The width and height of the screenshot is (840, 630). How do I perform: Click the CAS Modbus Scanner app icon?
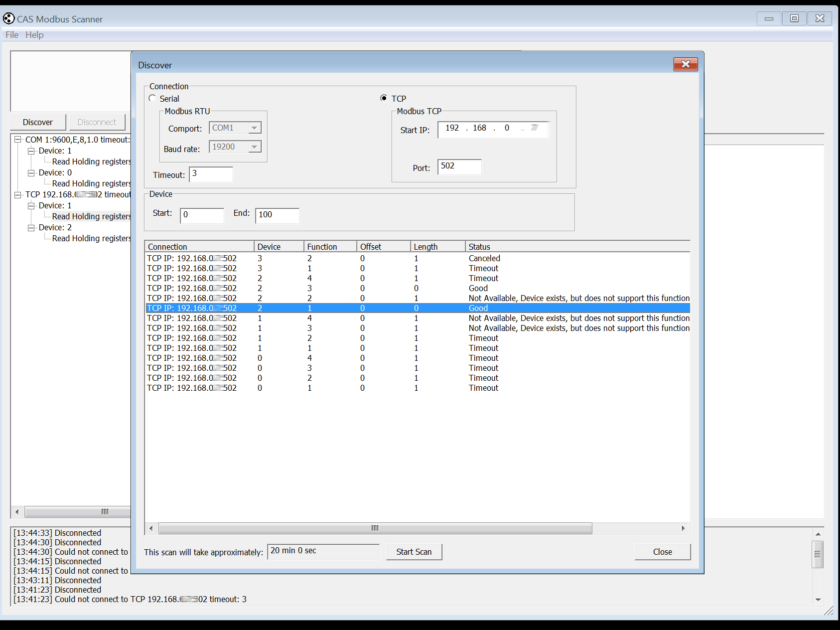tap(8, 19)
